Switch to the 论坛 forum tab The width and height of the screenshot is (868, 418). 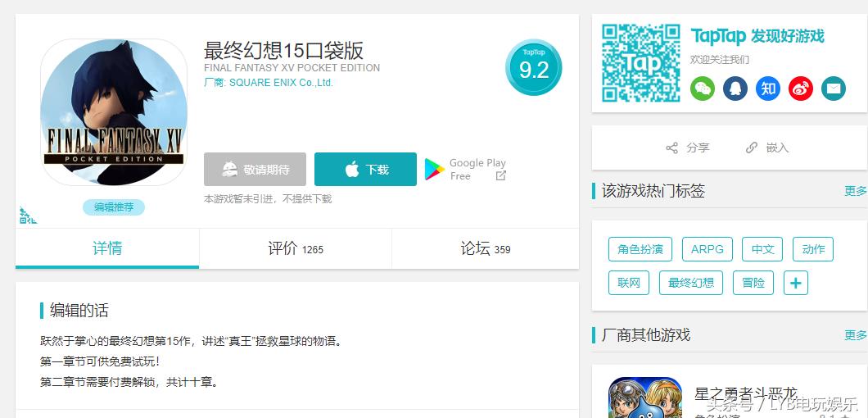click(486, 248)
